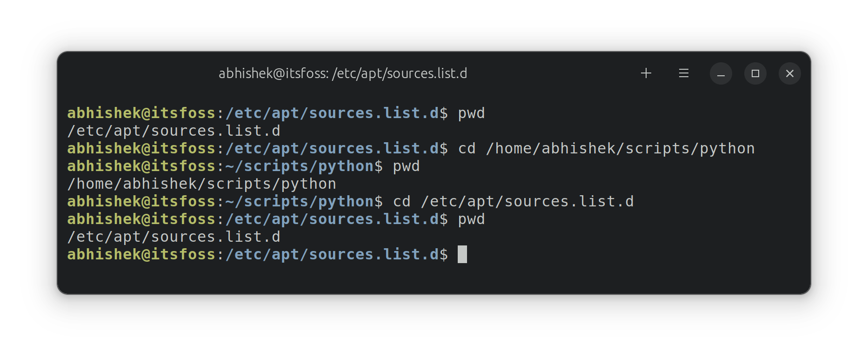The image size is (868, 357).
Task: Click the maximize icon in the title bar
Action: 755,73
